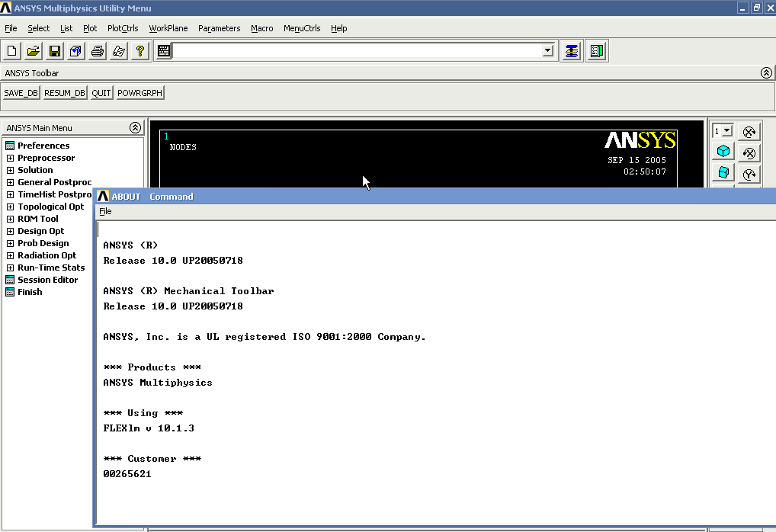Open the Select menu
Image resolution: width=776 pixels, height=532 pixels.
(39, 28)
